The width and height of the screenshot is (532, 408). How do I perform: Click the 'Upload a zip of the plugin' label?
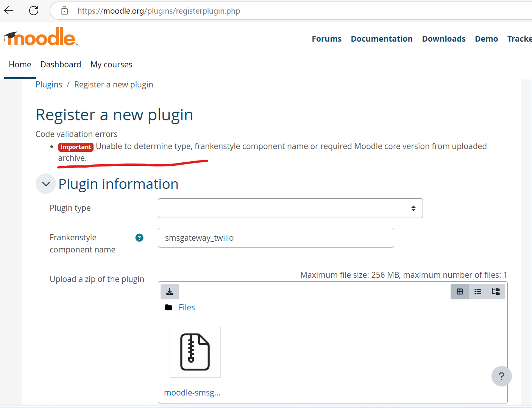(97, 279)
